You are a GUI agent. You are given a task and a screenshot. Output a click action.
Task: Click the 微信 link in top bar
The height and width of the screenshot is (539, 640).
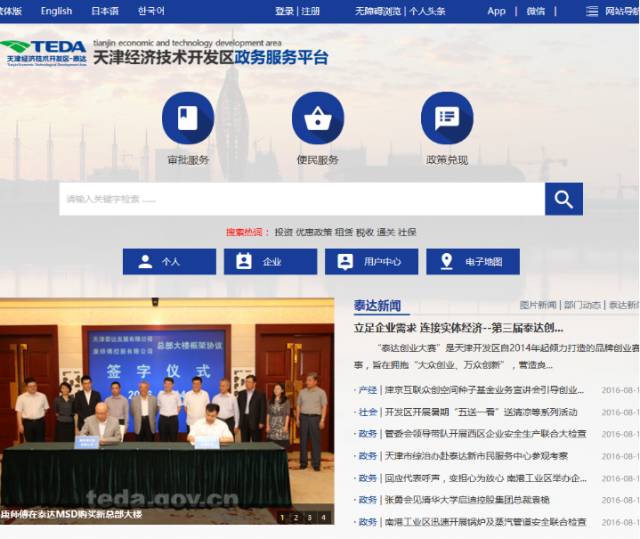click(x=536, y=11)
